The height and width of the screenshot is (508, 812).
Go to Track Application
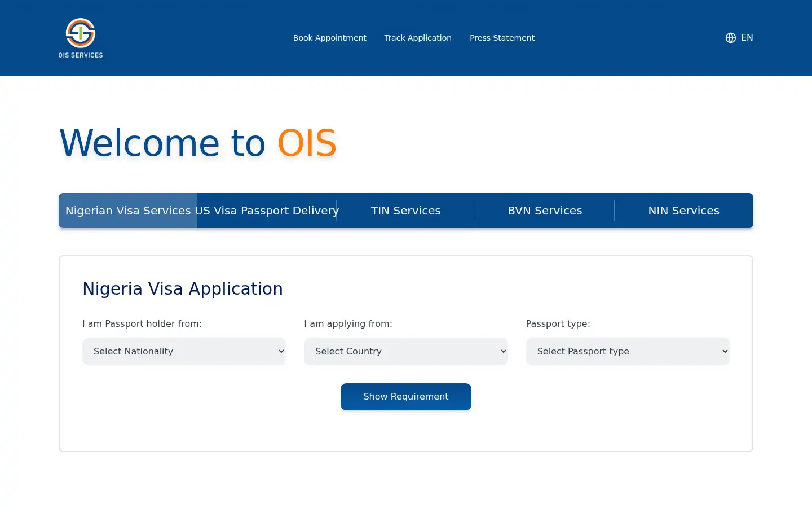pos(418,38)
